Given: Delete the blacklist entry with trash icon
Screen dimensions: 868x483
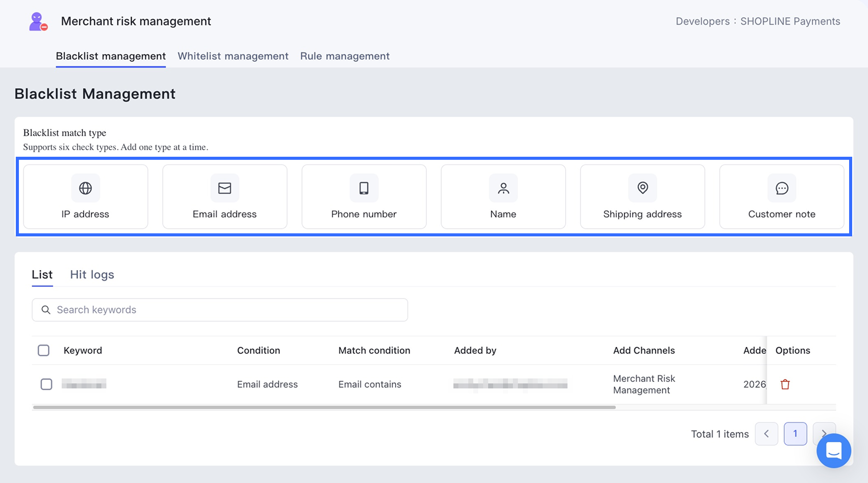Looking at the screenshot, I should point(785,384).
